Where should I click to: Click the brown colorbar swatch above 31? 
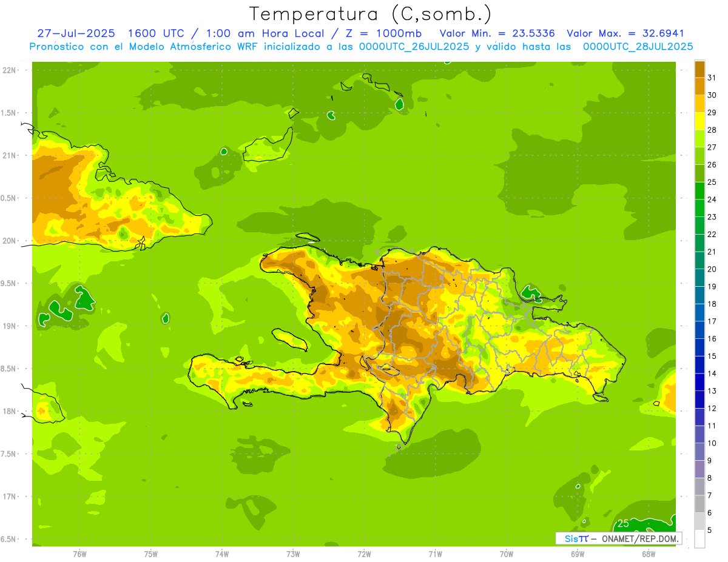tap(699, 69)
